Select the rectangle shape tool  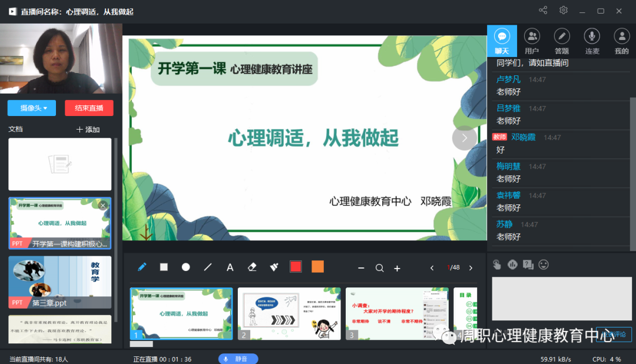point(164,267)
